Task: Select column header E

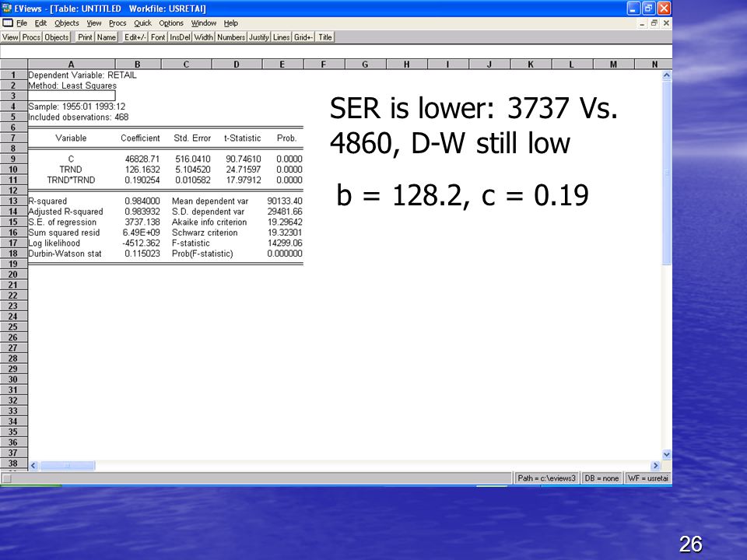Action: [x=282, y=65]
